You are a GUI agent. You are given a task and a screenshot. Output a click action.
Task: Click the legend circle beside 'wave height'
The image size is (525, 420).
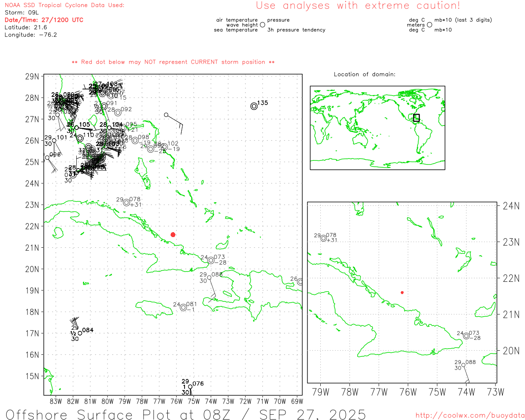pos(262,25)
